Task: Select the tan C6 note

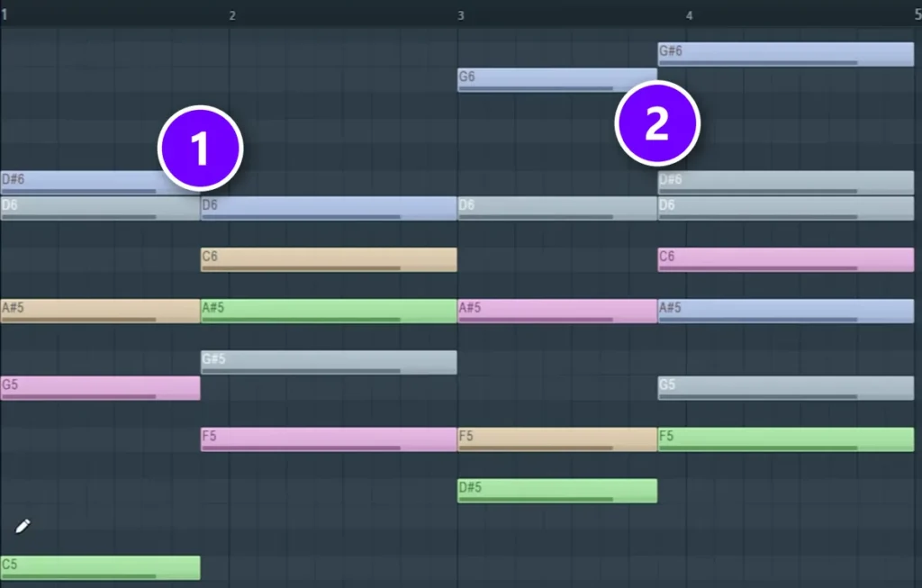Action: point(329,260)
